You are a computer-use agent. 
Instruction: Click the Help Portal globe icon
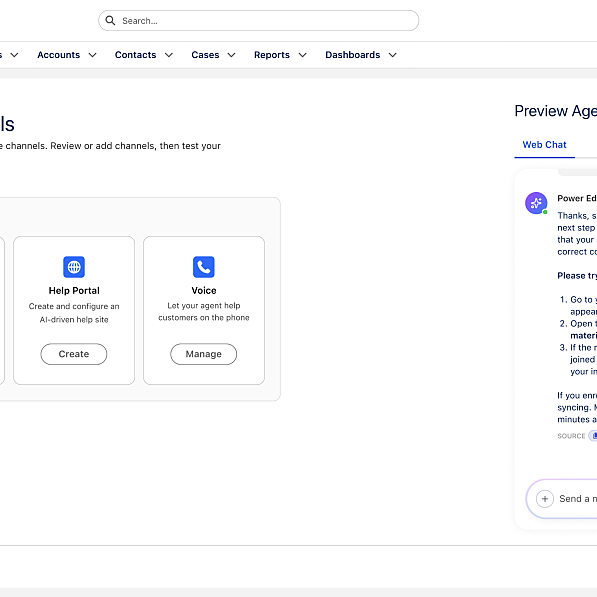pos(74,267)
